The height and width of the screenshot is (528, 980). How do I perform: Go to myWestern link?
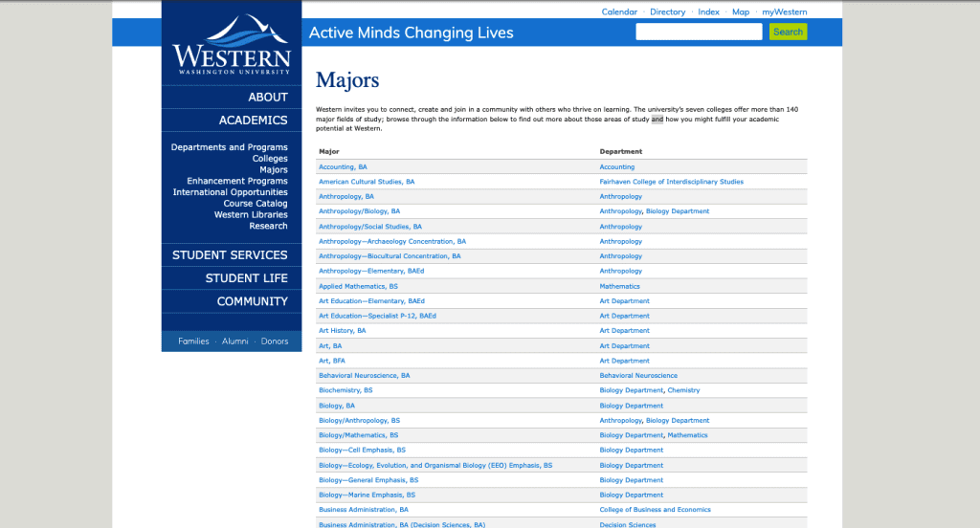[x=784, y=12]
